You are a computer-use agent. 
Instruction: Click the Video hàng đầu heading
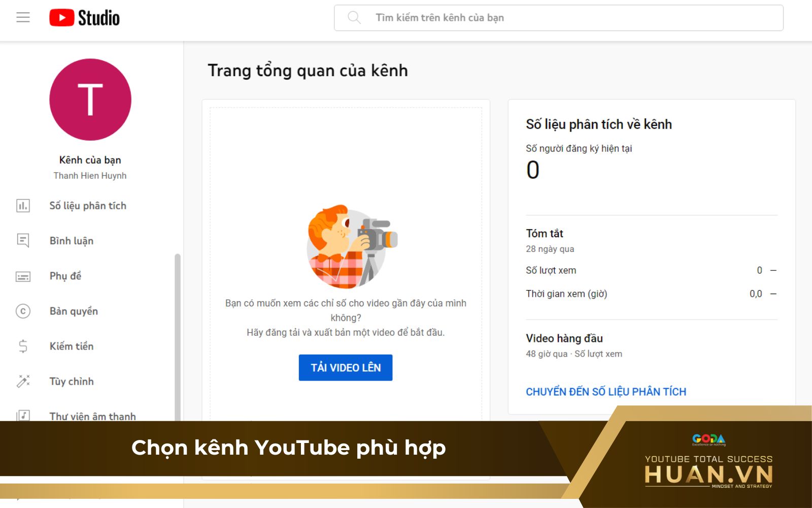click(x=564, y=338)
